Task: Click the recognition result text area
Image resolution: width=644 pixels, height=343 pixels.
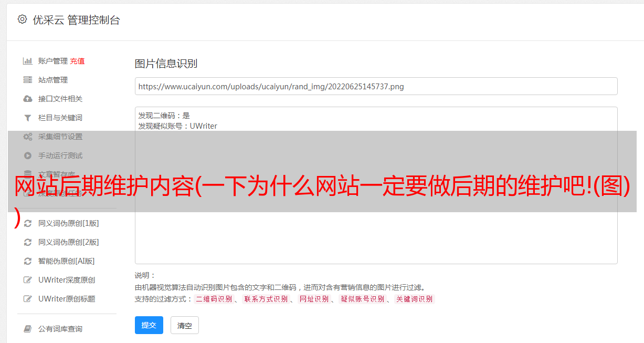Action: [x=376, y=185]
